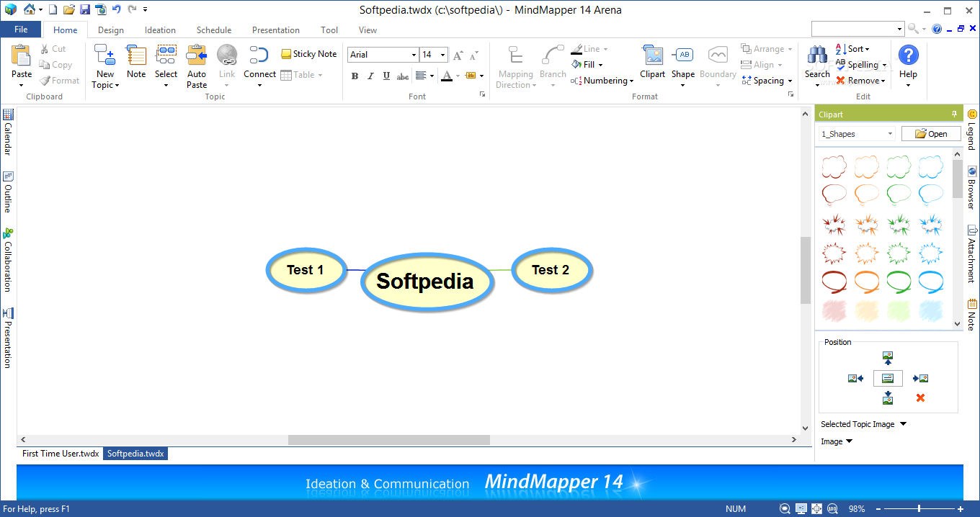Select the centered image position option

(x=888, y=378)
